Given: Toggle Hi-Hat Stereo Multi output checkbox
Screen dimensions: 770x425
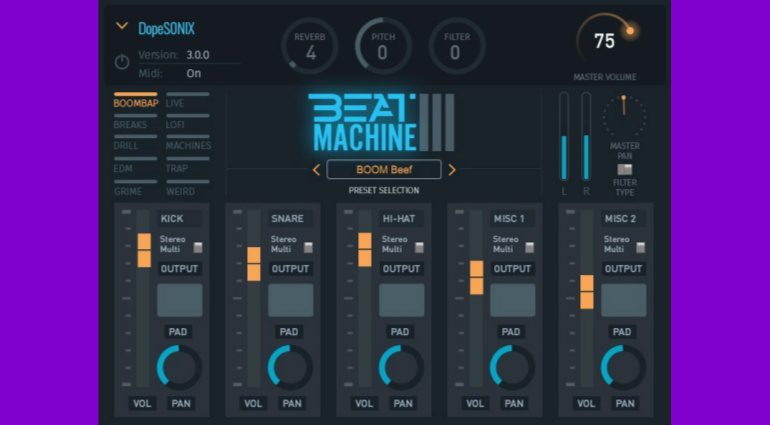Looking at the screenshot, I should pyautogui.click(x=419, y=247).
